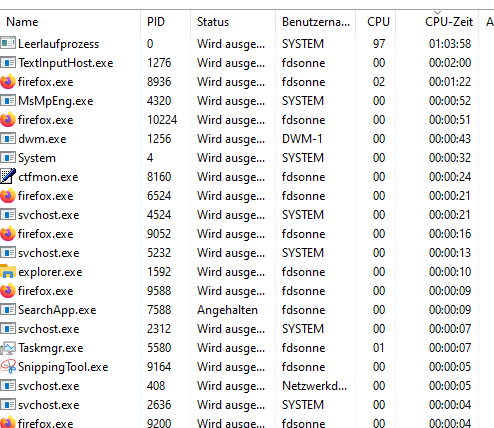The width and height of the screenshot is (494, 428).
Task: Click PID value 8936
Action: pyautogui.click(x=159, y=82)
